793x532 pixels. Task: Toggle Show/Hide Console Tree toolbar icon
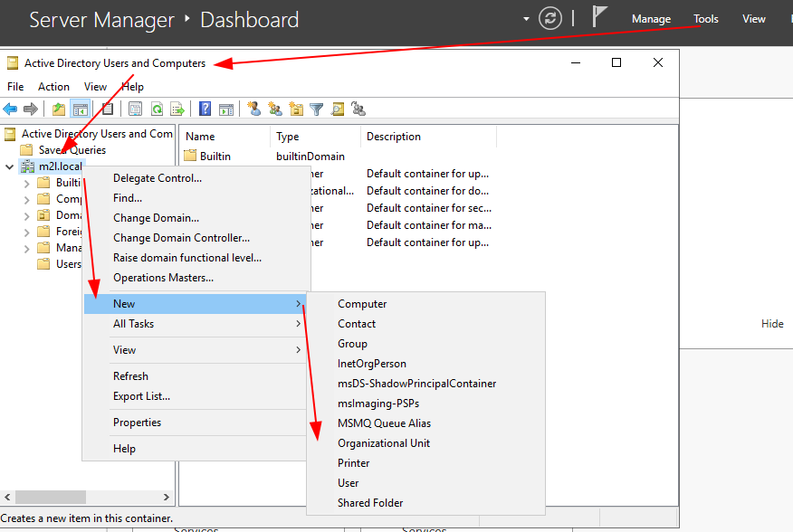(81, 109)
